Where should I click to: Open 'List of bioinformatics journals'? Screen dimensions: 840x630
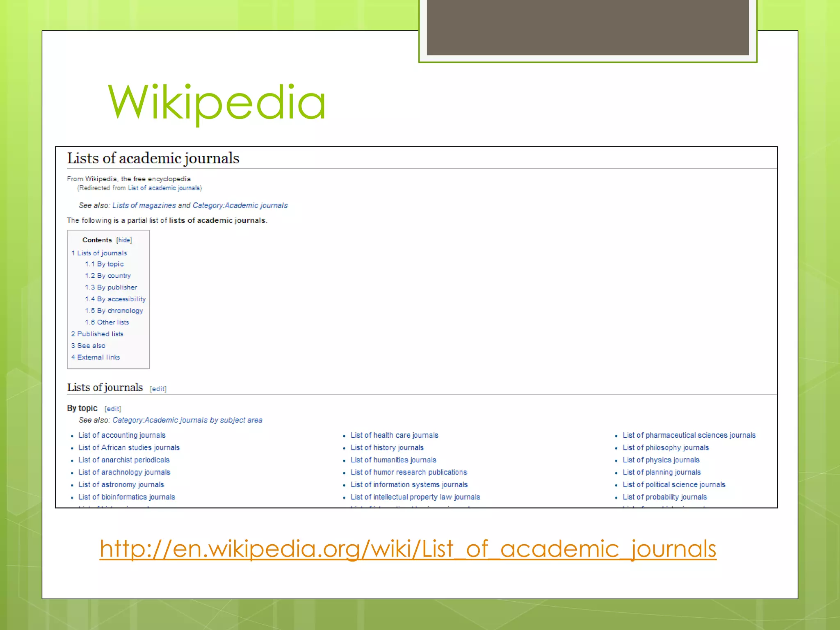pyautogui.click(x=127, y=497)
